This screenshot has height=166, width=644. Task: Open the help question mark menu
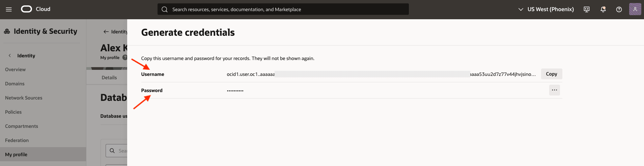pos(619,9)
